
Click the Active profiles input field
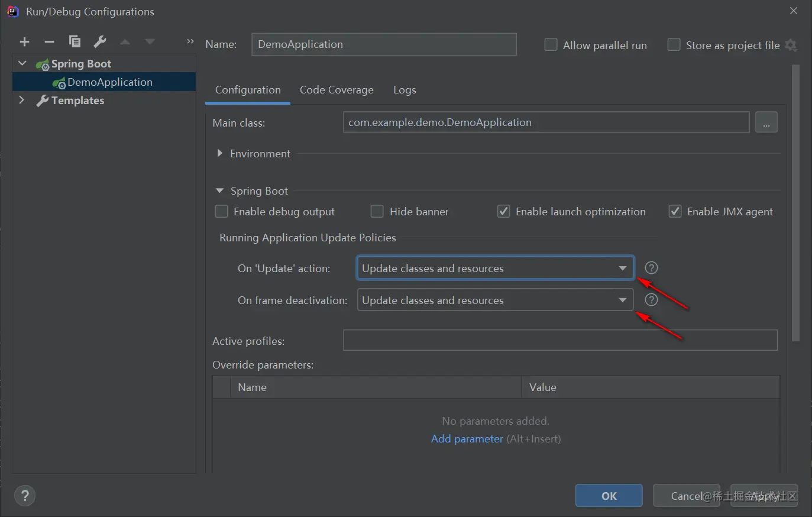point(560,340)
